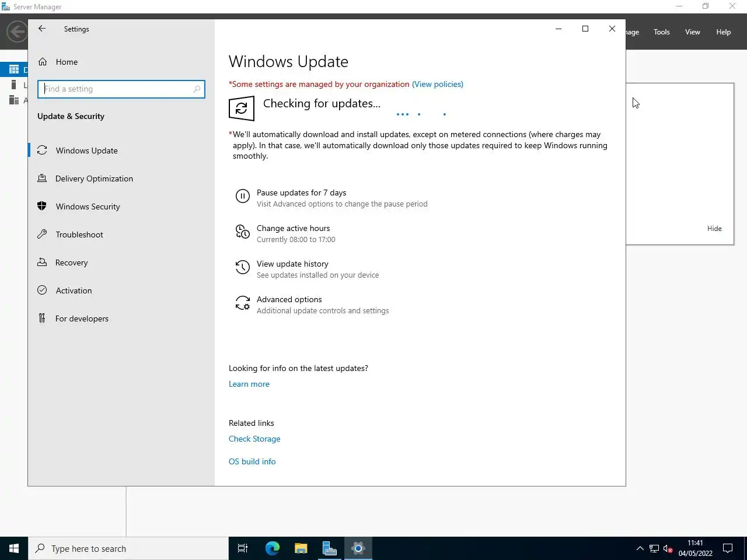
Task: Open Recovery settings
Action: pos(71,262)
